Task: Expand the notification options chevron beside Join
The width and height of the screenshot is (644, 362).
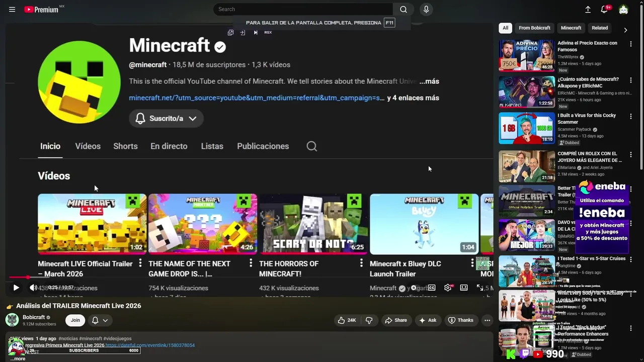Action: 105,320
